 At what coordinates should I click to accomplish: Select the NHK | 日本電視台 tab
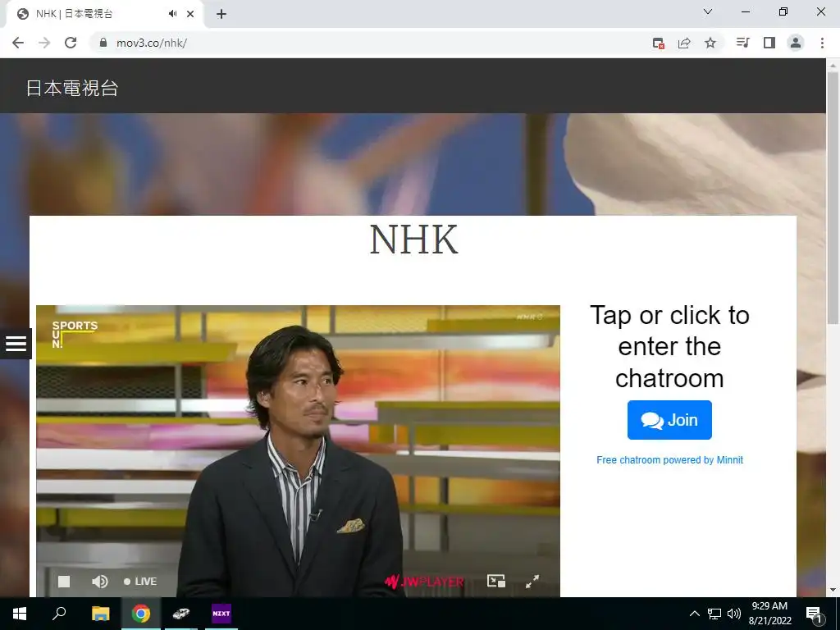(x=104, y=14)
